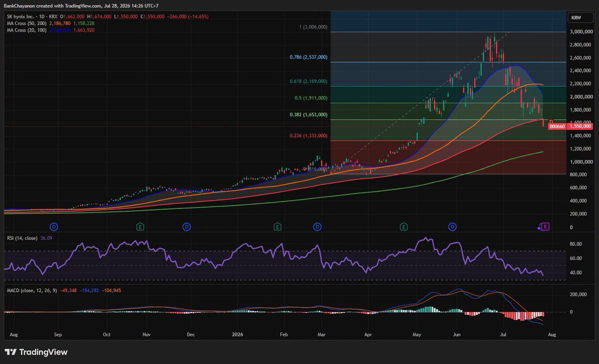This screenshot has height=364, width=599.
Task: Click the Fibonacci 1 (3,006,000) level label
Action: [x=313, y=27]
